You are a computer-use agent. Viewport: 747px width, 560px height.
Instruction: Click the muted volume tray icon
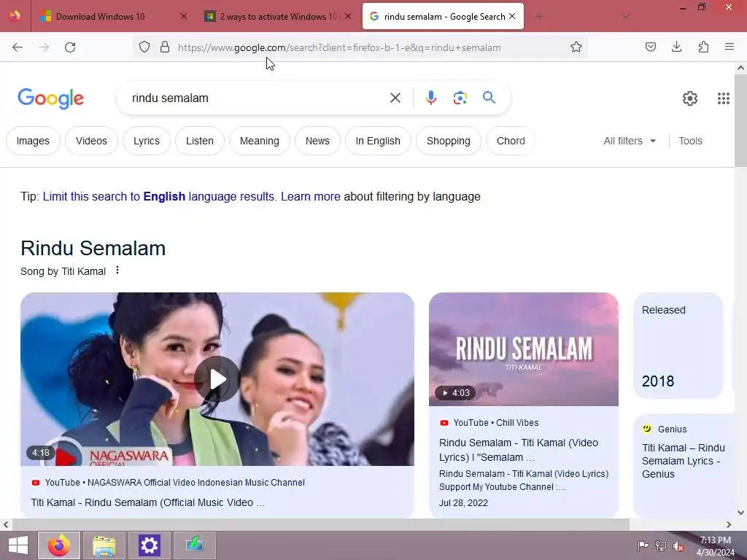(x=678, y=545)
